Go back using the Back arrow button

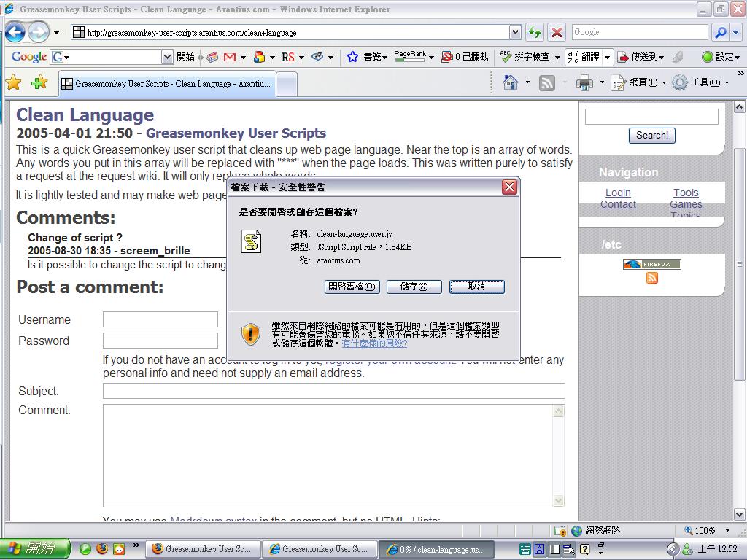pos(15,32)
